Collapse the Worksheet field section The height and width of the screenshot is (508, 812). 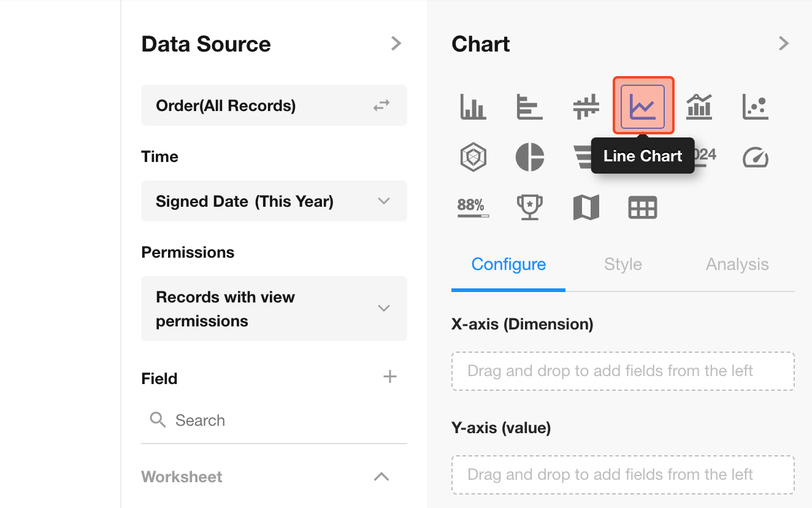coord(381,477)
